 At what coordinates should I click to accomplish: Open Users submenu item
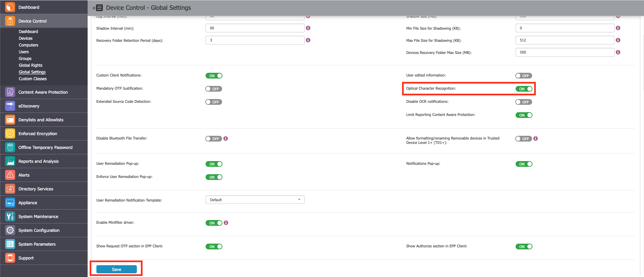[24, 52]
